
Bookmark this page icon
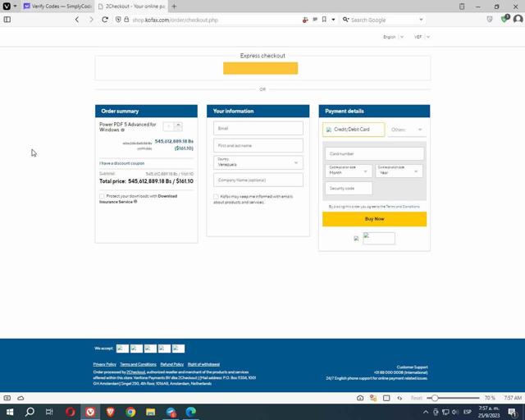(324, 20)
